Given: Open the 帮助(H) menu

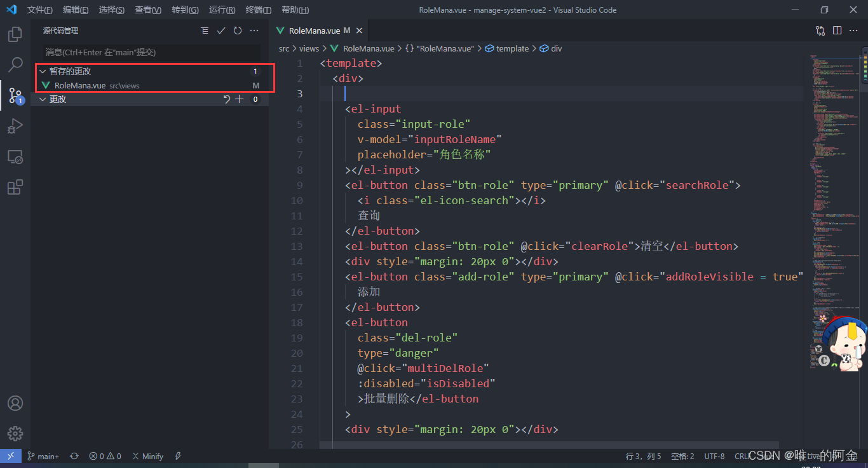Looking at the screenshot, I should tap(295, 10).
